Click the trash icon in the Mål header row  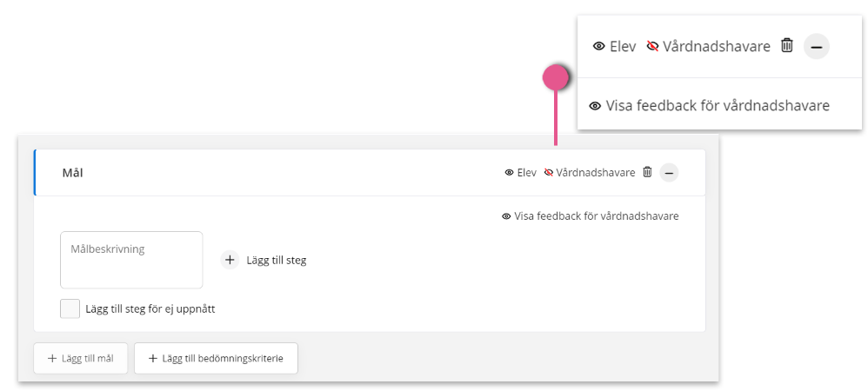point(647,172)
